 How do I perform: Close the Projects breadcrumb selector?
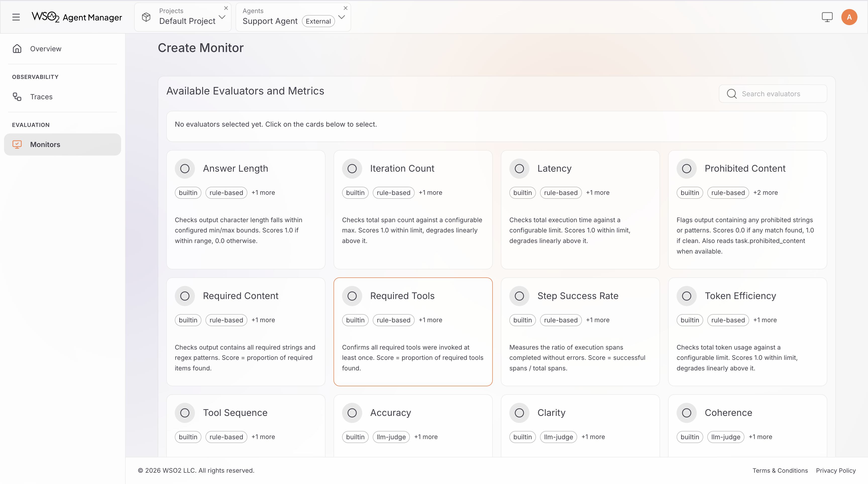226,8
